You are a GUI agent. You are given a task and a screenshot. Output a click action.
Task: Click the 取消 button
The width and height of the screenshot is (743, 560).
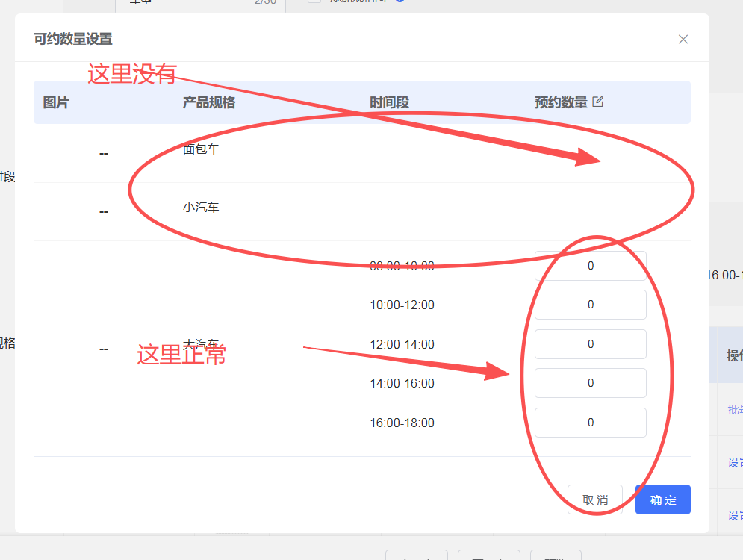pos(594,500)
